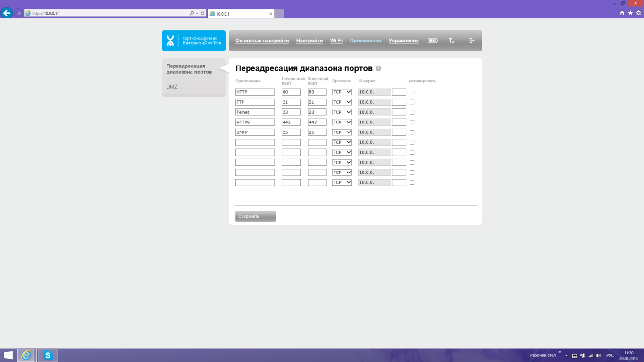Open protocol dropdown for Telnet row

(342, 112)
